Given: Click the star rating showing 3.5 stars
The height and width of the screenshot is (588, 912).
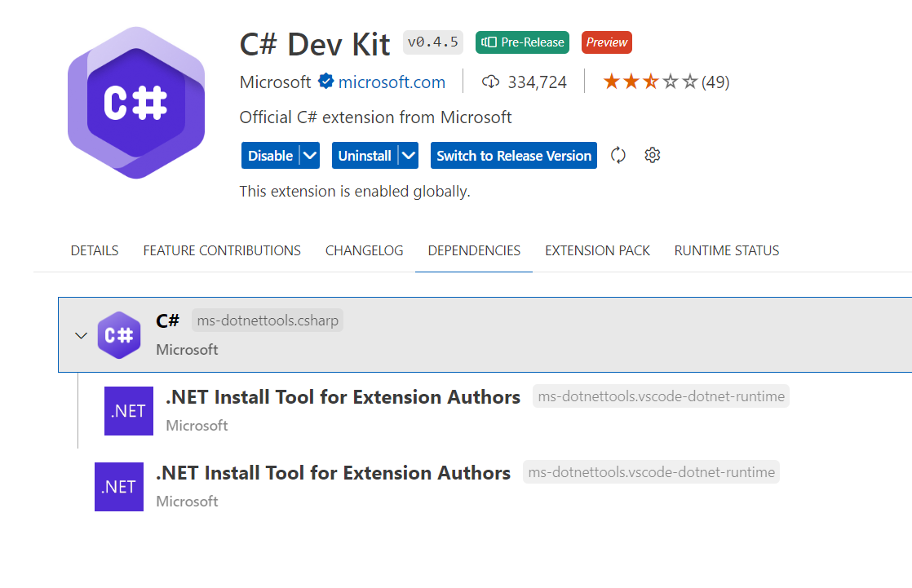Looking at the screenshot, I should (x=649, y=82).
